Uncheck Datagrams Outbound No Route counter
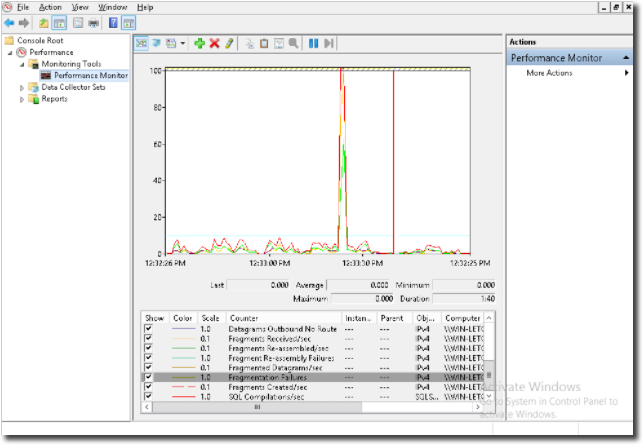Image resolution: width=643 pixels, height=445 pixels. 148,329
